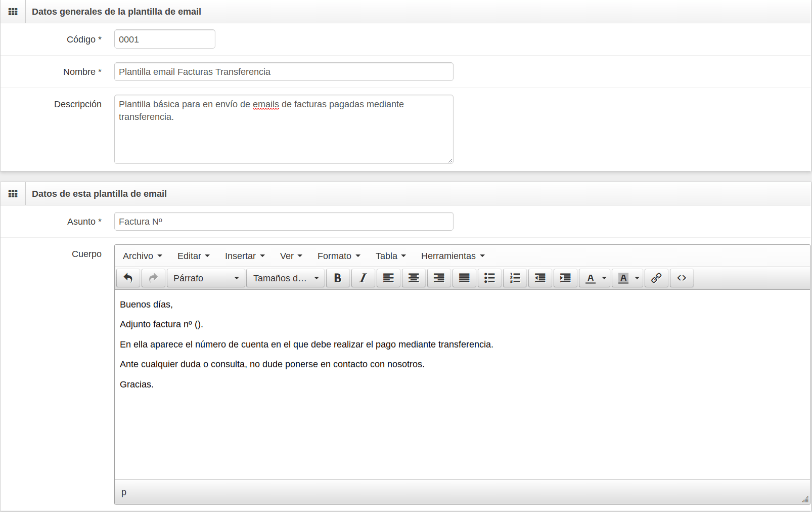Screen dimensions: 812x512
Task: Click the 'Datos generales de la plantilla' header
Action: click(x=116, y=12)
